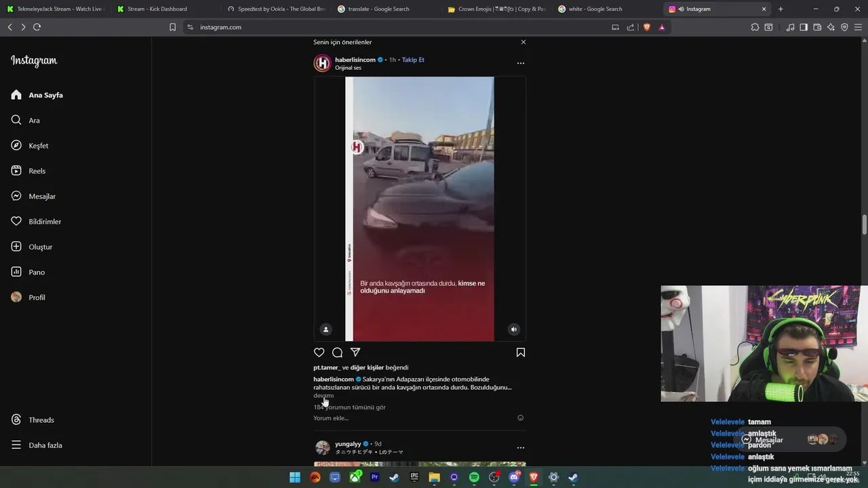
Task: Share haberlisincom post via paper plane icon
Action: tap(355, 352)
